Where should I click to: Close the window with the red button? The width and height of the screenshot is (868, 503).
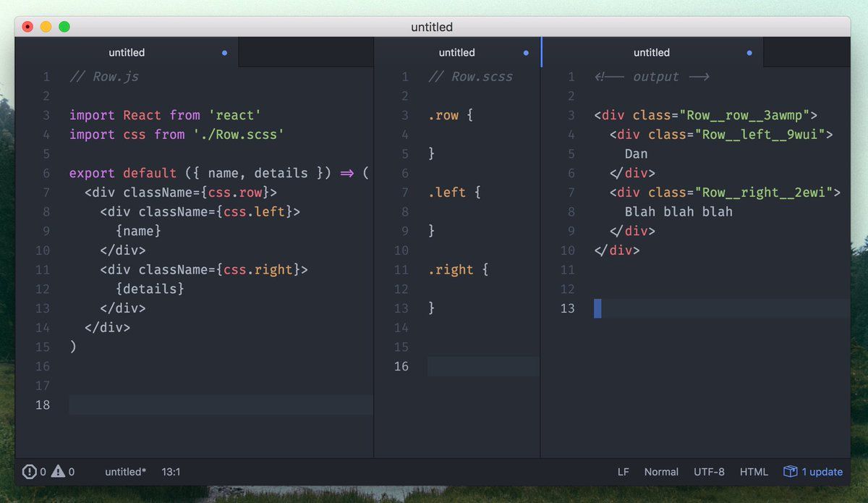tap(27, 27)
